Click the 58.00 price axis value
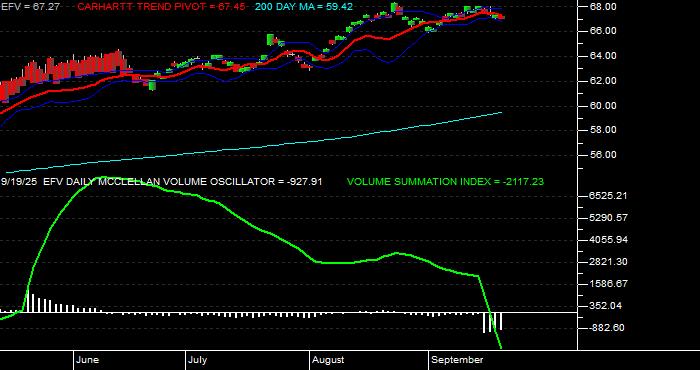700x370 pixels. tap(604, 130)
